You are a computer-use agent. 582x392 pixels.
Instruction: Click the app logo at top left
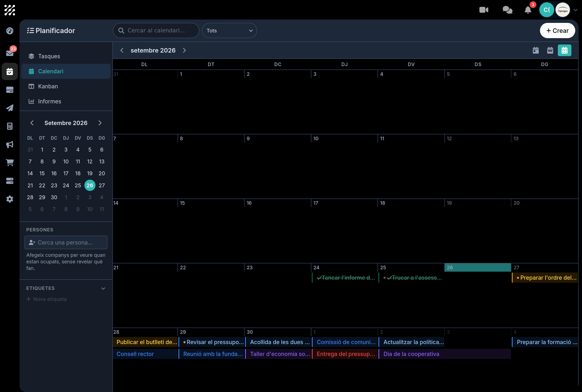coord(10,10)
